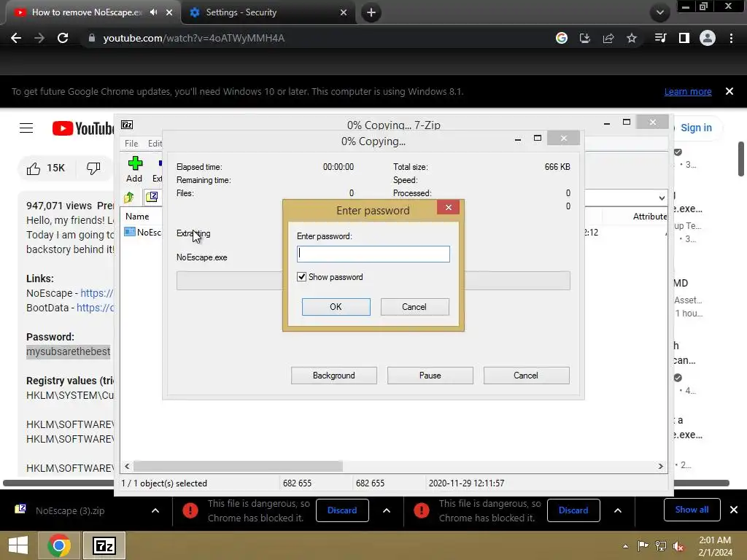The width and height of the screenshot is (747, 560).
Task: Cancel the 7-Zip copying progress window
Action: click(526, 376)
